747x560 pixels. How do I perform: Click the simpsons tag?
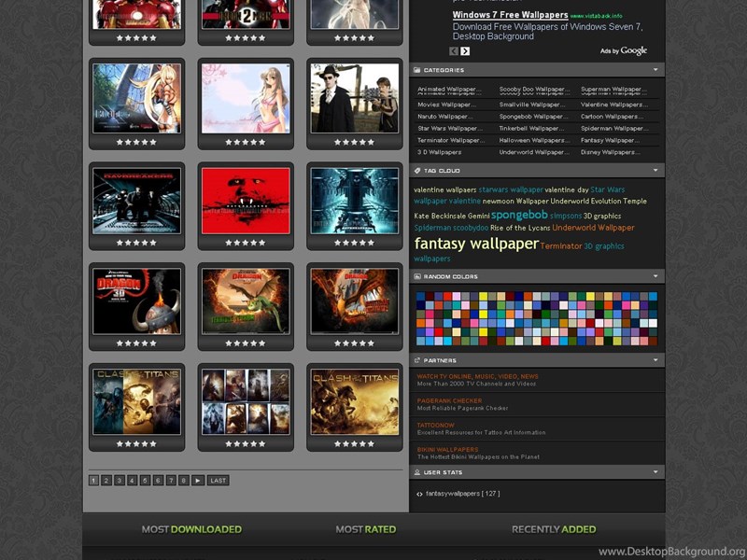pos(566,217)
